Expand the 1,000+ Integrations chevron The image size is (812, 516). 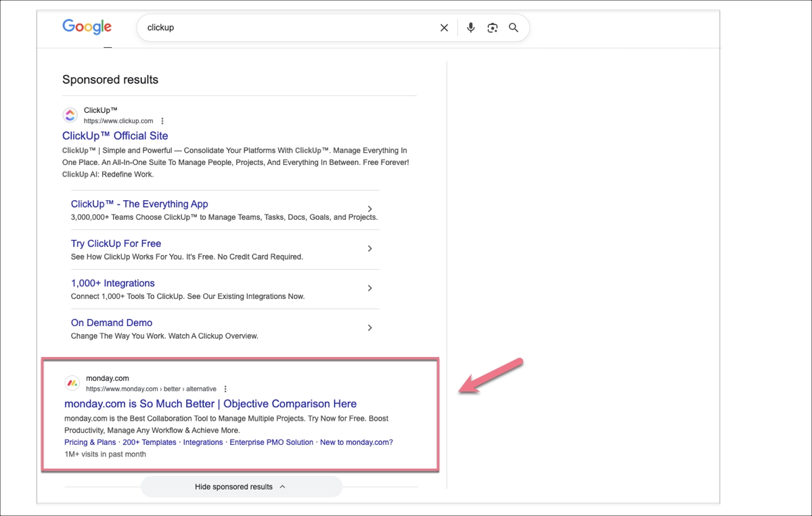pos(369,288)
